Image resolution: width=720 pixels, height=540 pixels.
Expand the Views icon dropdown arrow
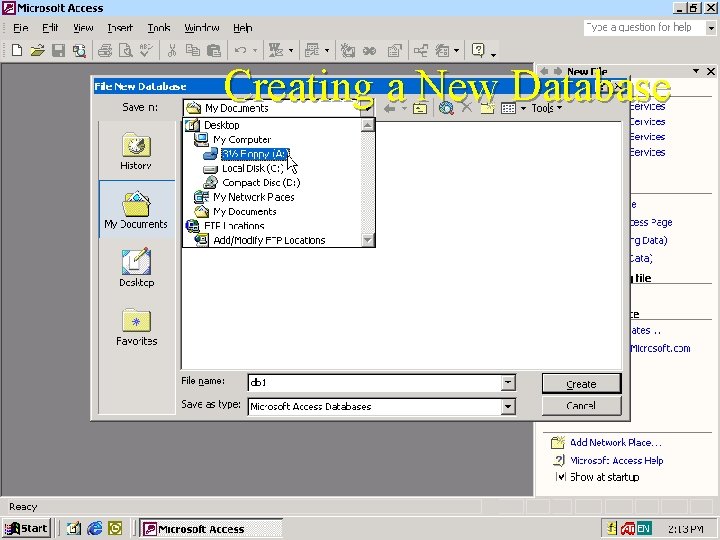pyautogui.click(x=523, y=109)
